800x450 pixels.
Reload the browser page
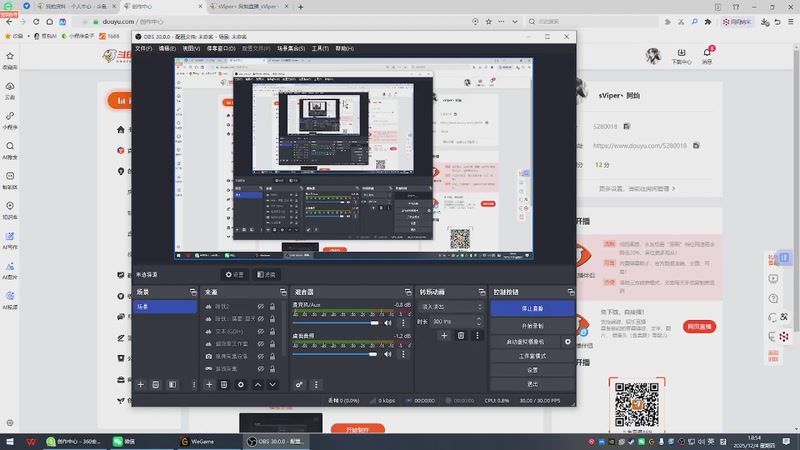tap(36, 21)
